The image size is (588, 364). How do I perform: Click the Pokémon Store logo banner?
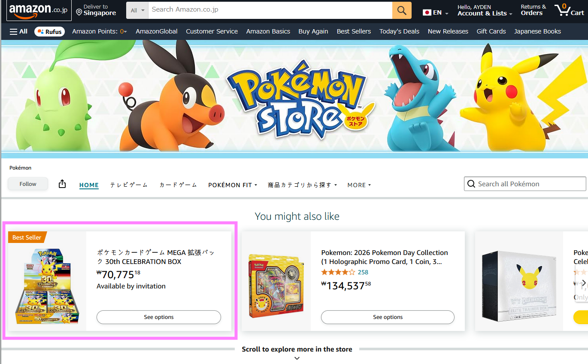coord(300,101)
